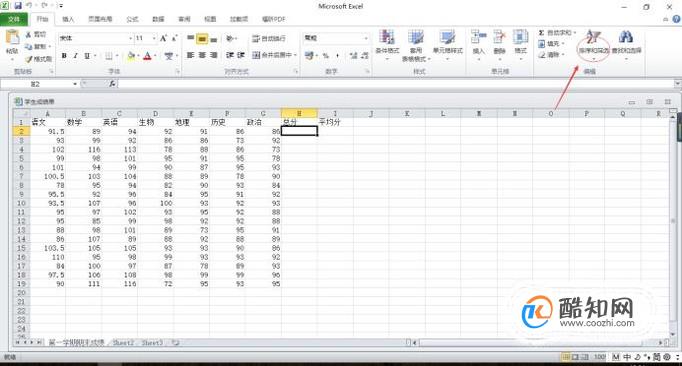
Task: Toggle Bold formatting
Action: coord(64,56)
